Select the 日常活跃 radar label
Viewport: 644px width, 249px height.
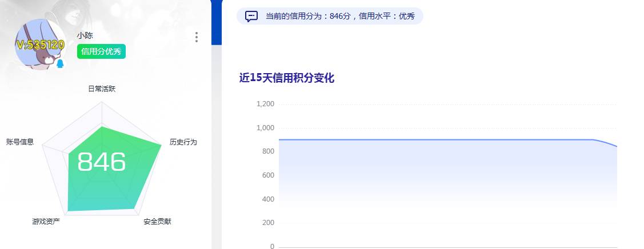click(x=102, y=89)
